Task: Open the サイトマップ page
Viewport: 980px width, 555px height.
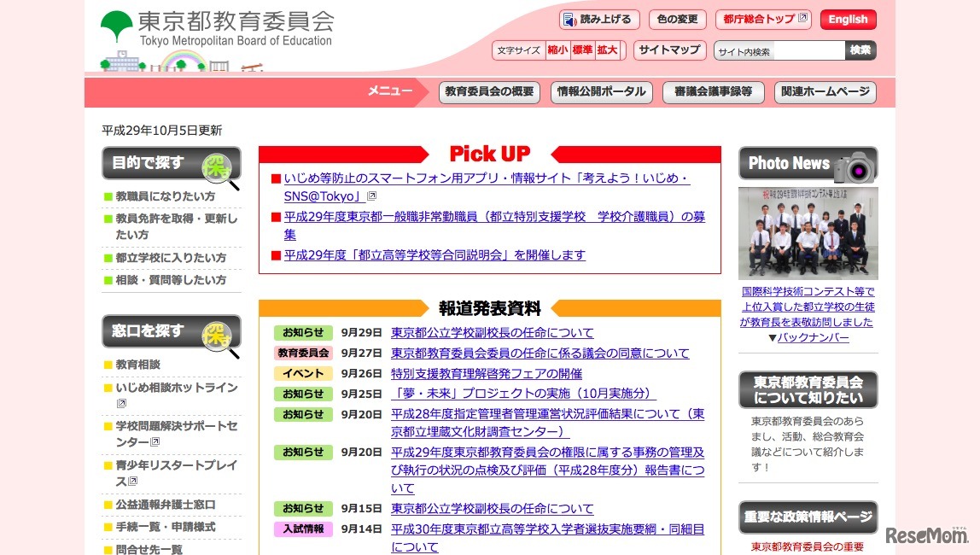Action: (x=669, y=50)
